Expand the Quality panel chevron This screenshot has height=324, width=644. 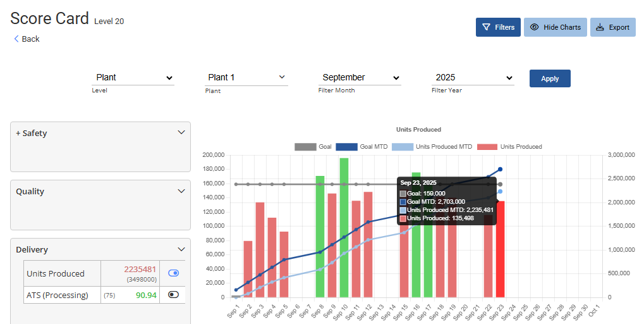pos(181,190)
